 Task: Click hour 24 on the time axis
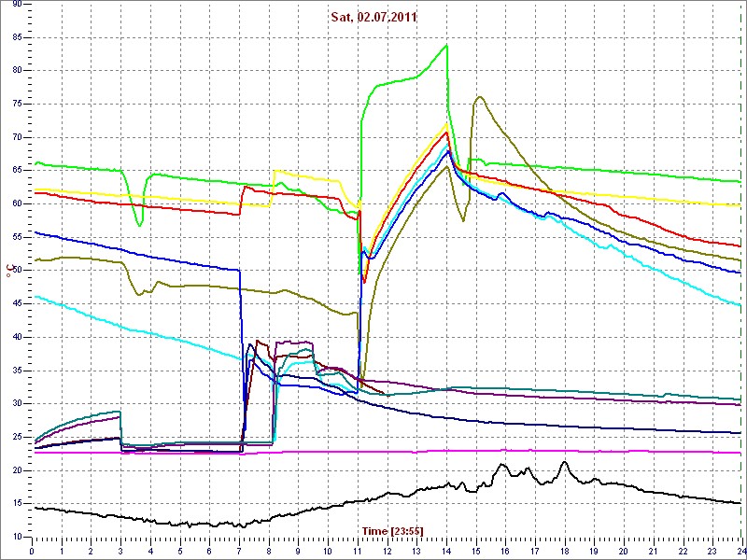(740, 551)
